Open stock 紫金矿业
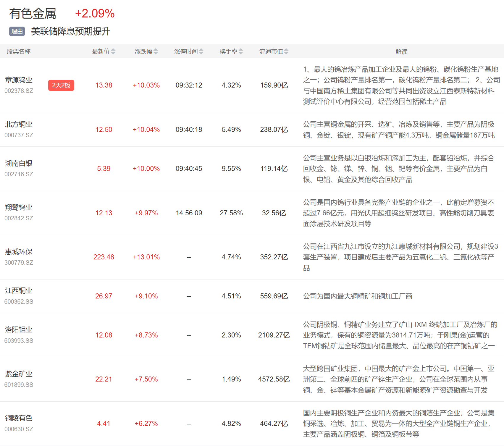504x446 pixels. [19, 374]
